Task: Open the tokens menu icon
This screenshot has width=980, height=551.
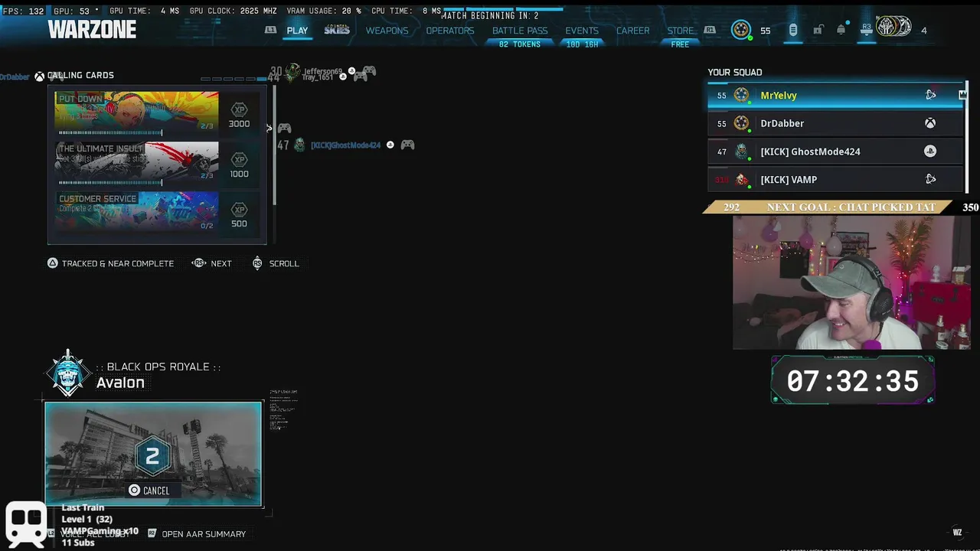Action: pyautogui.click(x=793, y=30)
